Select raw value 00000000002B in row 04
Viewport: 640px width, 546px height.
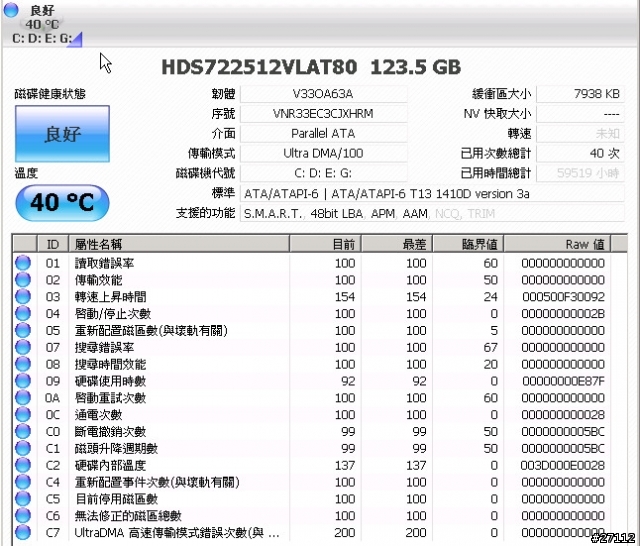click(x=563, y=313)
